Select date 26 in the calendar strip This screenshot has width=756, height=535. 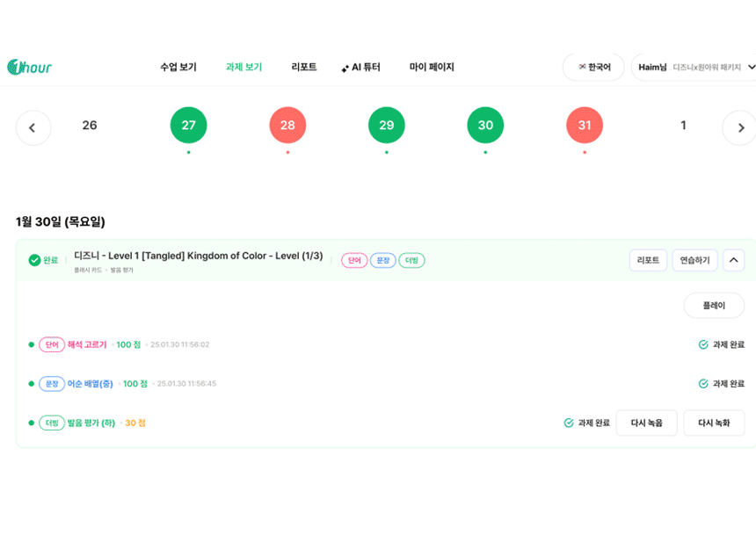tap(90, 126)
